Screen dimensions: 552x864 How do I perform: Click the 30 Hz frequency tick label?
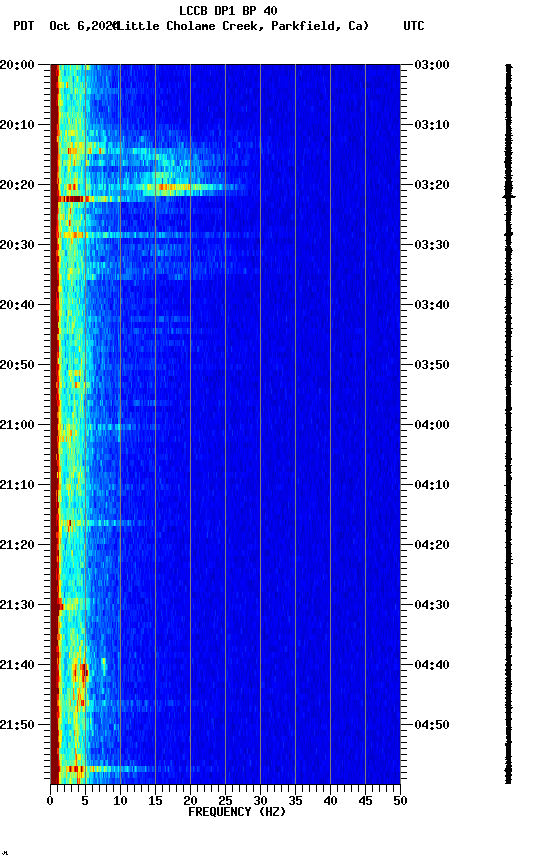pos(260,801)
